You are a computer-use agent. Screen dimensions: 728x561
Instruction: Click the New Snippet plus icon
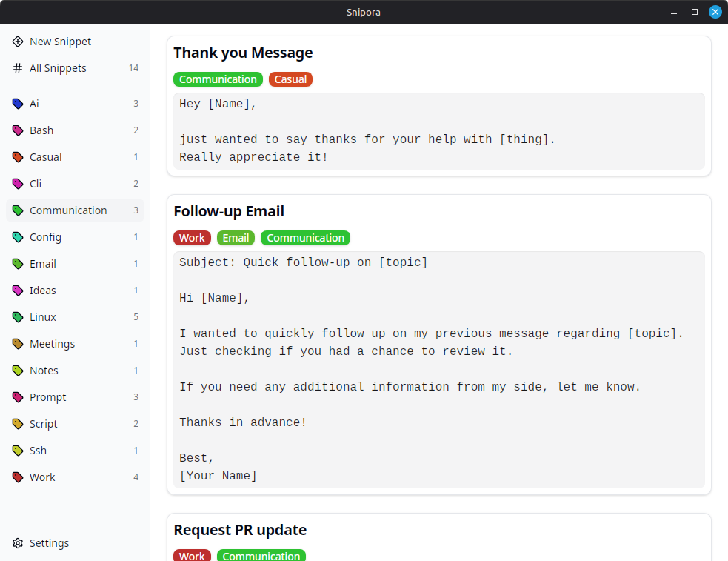coord(18,42)
